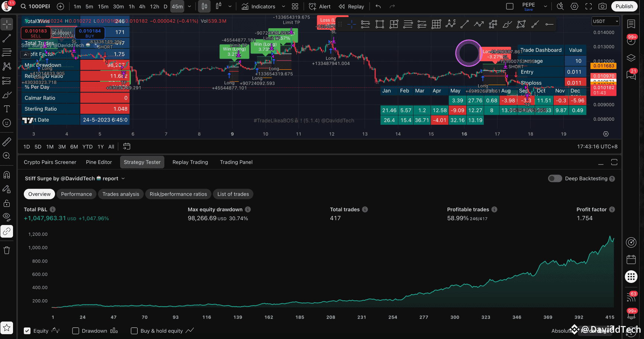Open the calendar panel on right sidebar
The width and height of the screenshot is (644, 339).
click(631, 259)
